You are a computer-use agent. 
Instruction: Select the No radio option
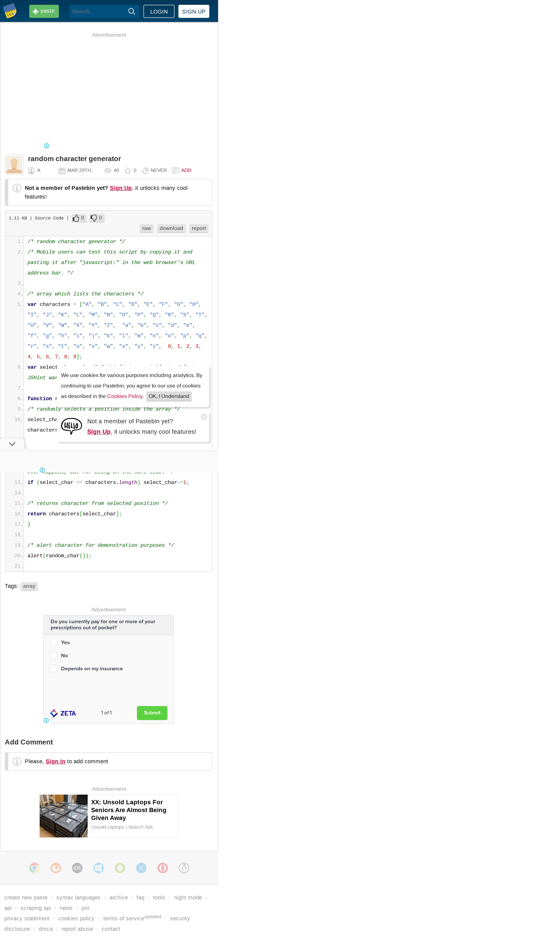point(54,656)
